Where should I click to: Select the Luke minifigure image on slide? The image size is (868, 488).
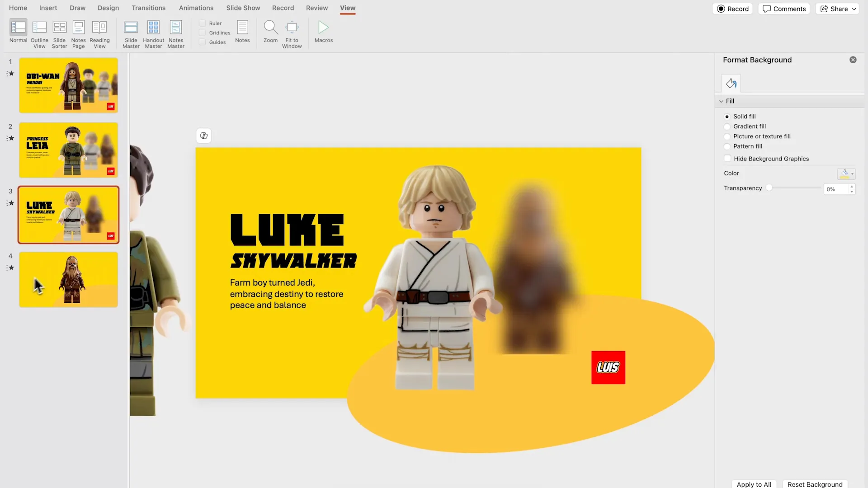pyautogui.click(x=433, y=277)
